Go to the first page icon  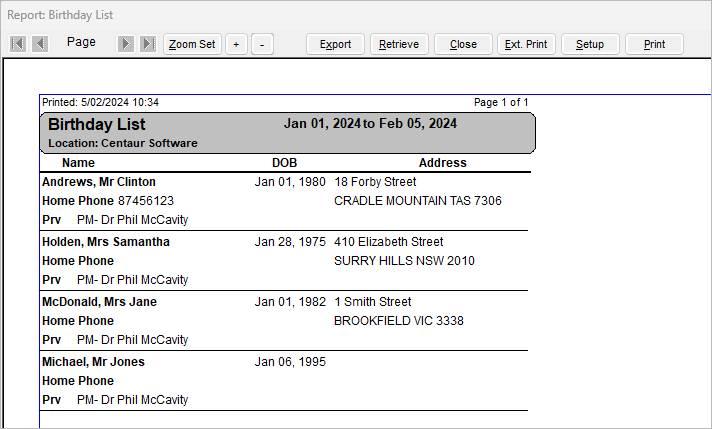point(18,44)
